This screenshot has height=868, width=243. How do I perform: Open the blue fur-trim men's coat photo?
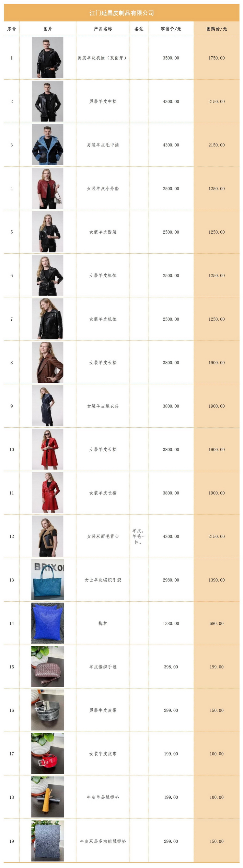[48, 145]
